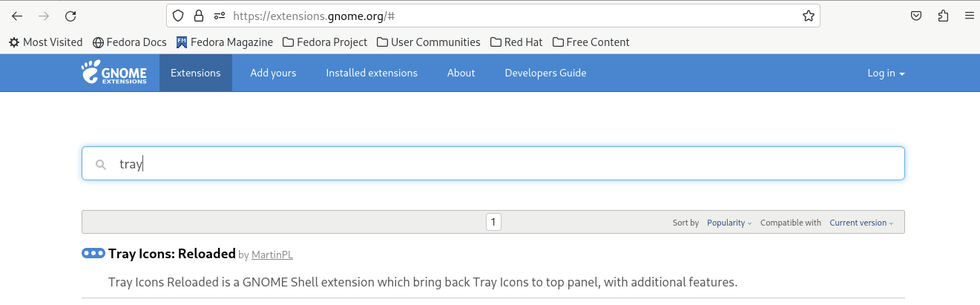
Task: Bookmark this page with the star icon
Action: (809, 16)
